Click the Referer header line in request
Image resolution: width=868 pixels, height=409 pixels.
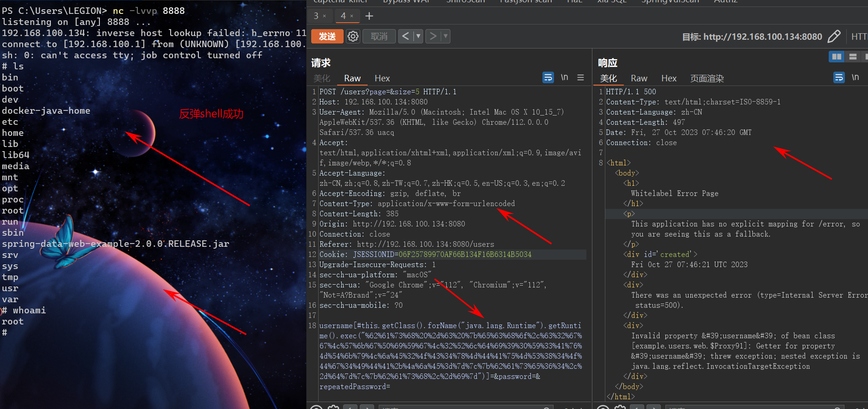[x=407, y=244]
